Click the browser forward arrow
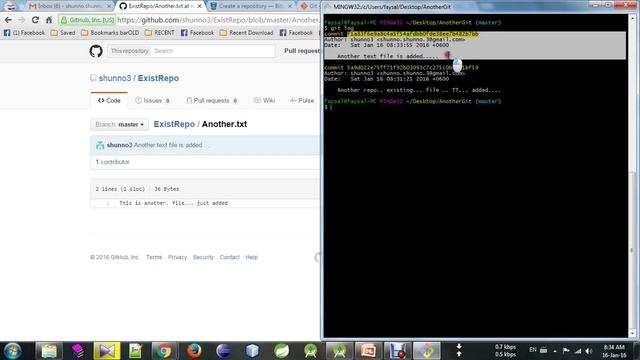 pos(21,20)
